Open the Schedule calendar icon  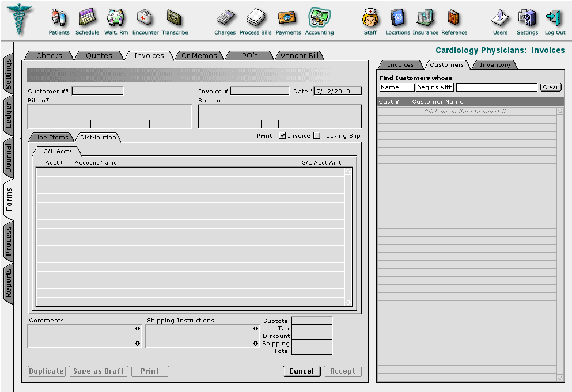(87, 18)
